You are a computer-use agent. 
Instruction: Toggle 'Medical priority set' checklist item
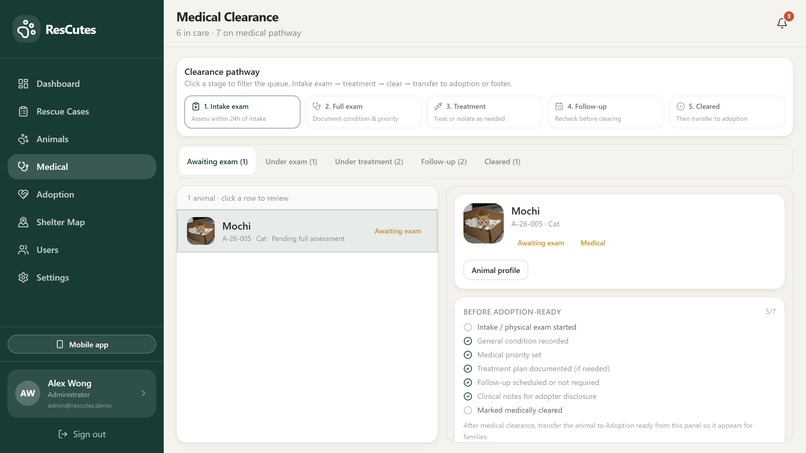click(468, 355)
